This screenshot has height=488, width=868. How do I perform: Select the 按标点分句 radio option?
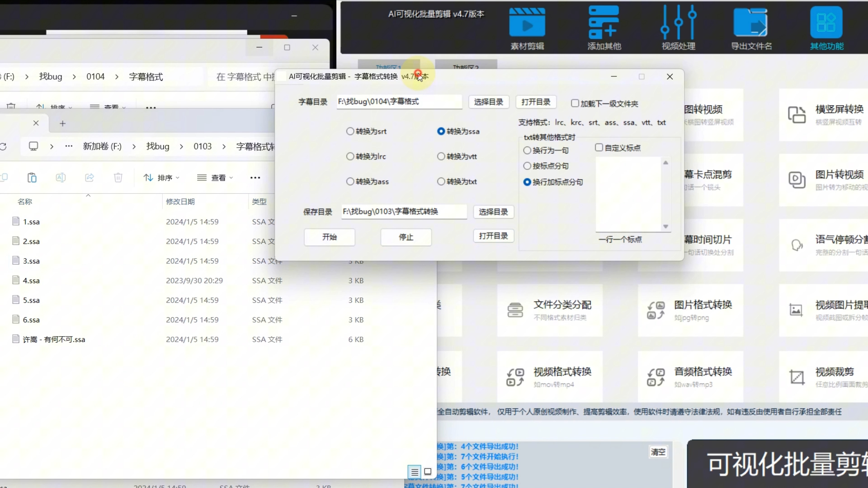(x=527, y=166)
